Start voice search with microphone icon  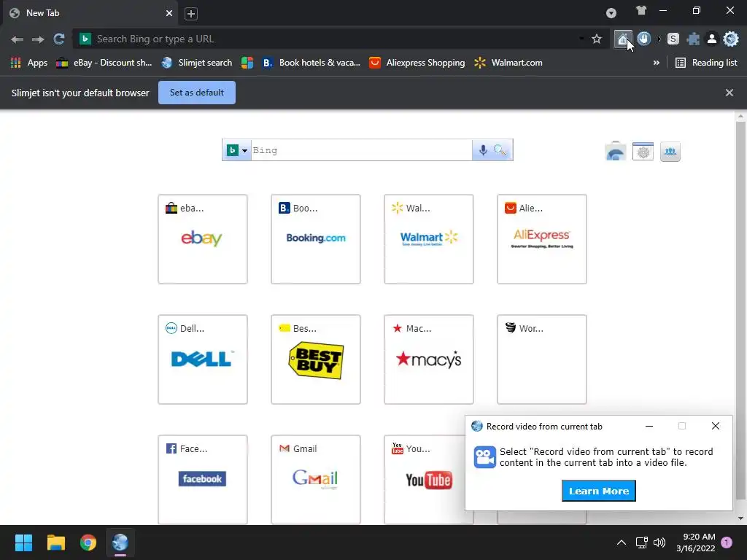(483, 150)
